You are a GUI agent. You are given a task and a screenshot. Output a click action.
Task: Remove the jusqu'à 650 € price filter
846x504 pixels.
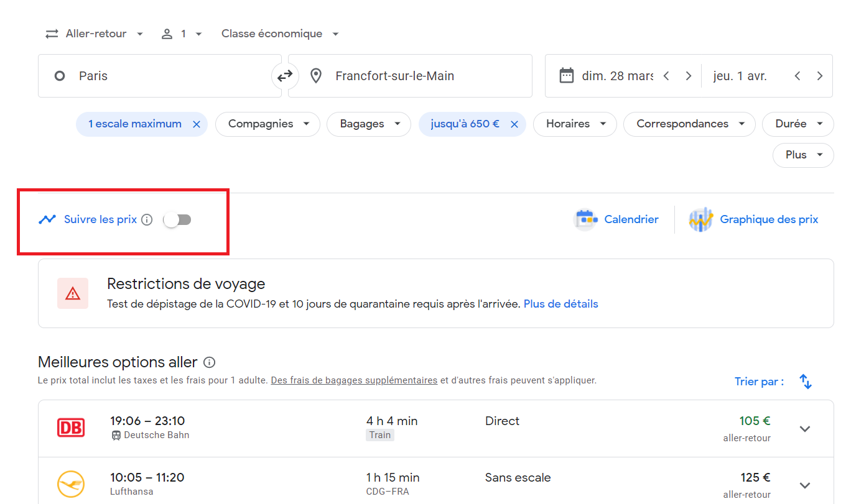514,124
